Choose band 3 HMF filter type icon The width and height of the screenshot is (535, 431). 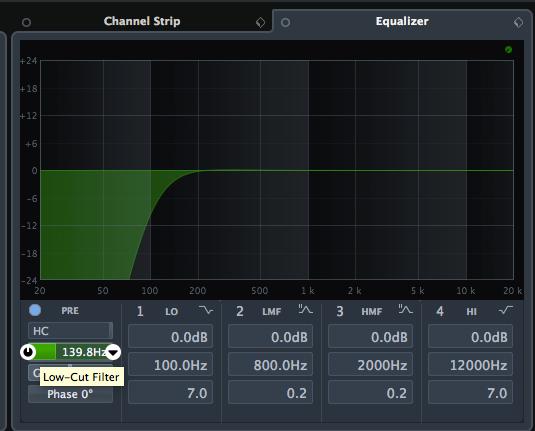click(406, 310)
